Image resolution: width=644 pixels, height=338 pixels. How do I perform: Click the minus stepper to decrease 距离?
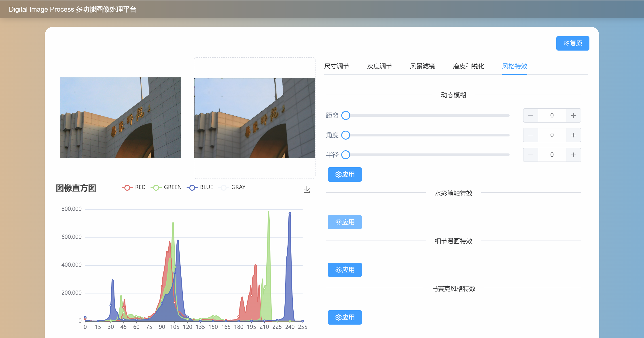point(530,115)
